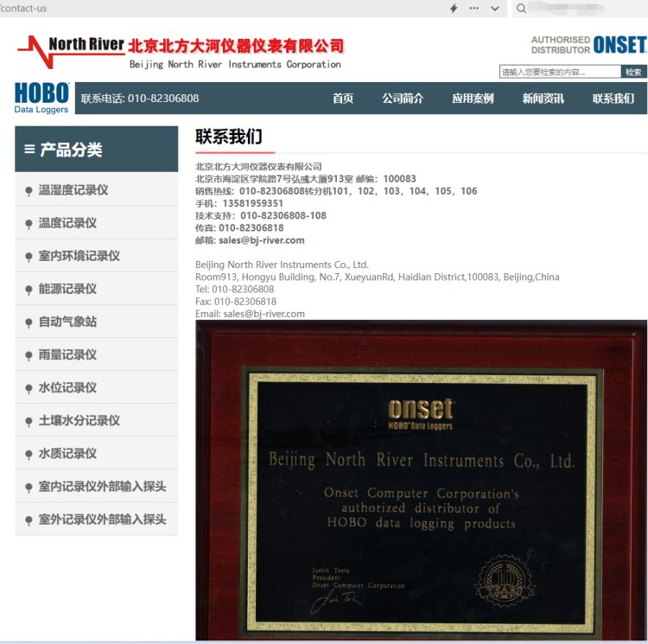Screen dimensions: 648x644
Task: Open the 联系我们 menu item
Action: [x=613, y=99]
